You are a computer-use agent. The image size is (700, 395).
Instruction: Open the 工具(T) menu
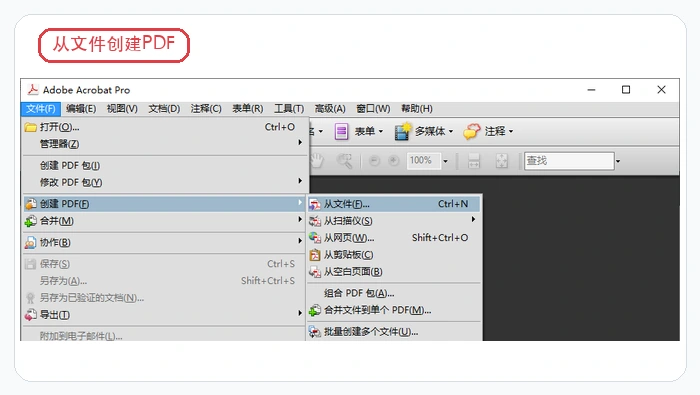(x=289, y=108)
